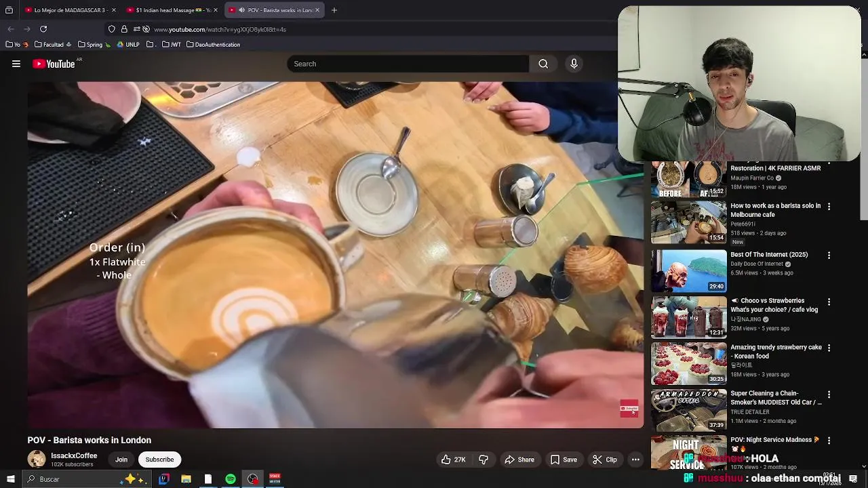868x488 pixels.
Task: Show site security padlock info
Action: 124,29
